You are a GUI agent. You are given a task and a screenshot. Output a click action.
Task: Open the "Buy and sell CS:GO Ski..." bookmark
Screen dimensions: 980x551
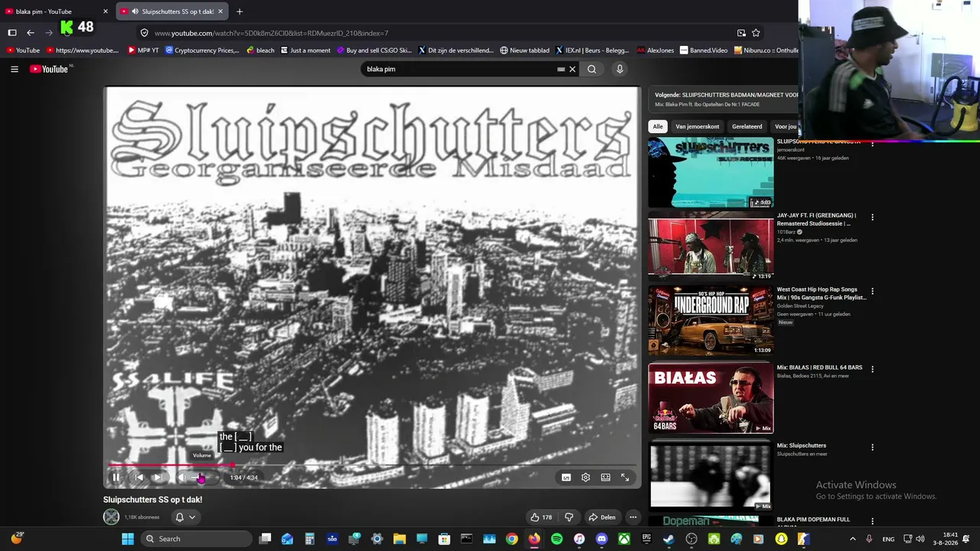pos(374,51)
